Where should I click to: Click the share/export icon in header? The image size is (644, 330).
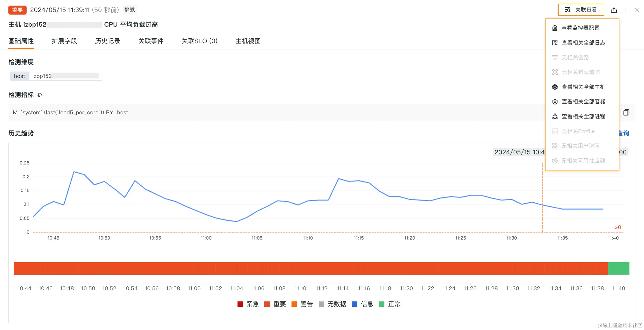coord(614,10)
